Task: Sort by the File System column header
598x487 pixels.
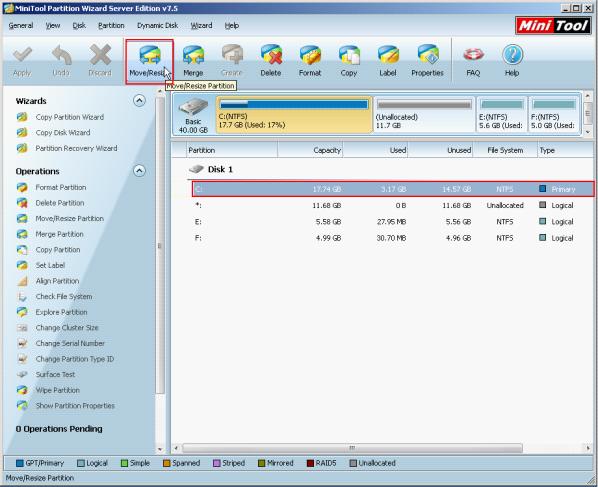Action: [505, 150]
